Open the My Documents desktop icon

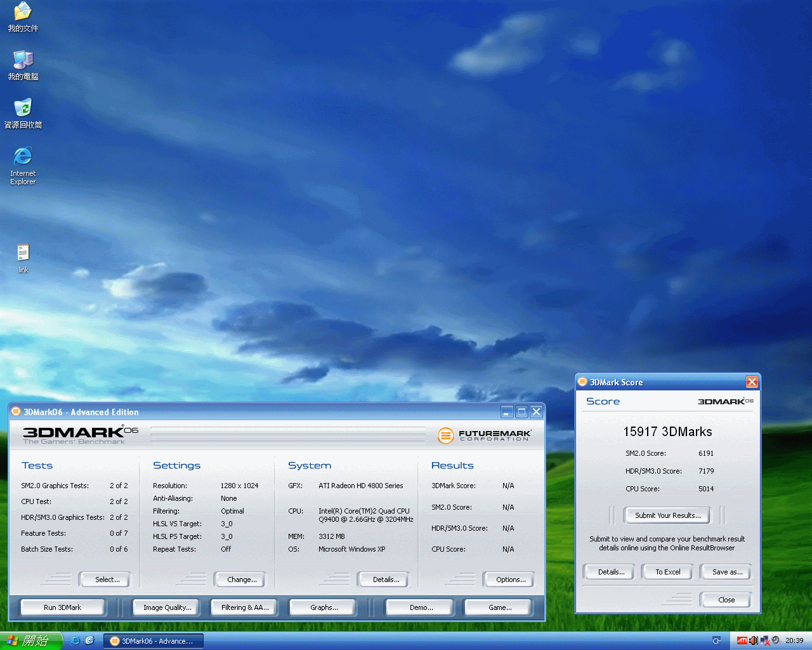23,17
